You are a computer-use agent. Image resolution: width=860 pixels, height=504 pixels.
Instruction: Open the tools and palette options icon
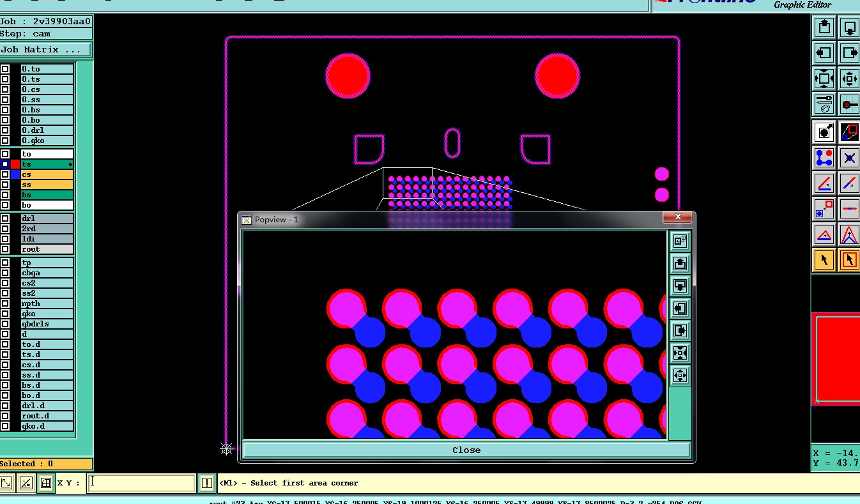pos(824,104)
